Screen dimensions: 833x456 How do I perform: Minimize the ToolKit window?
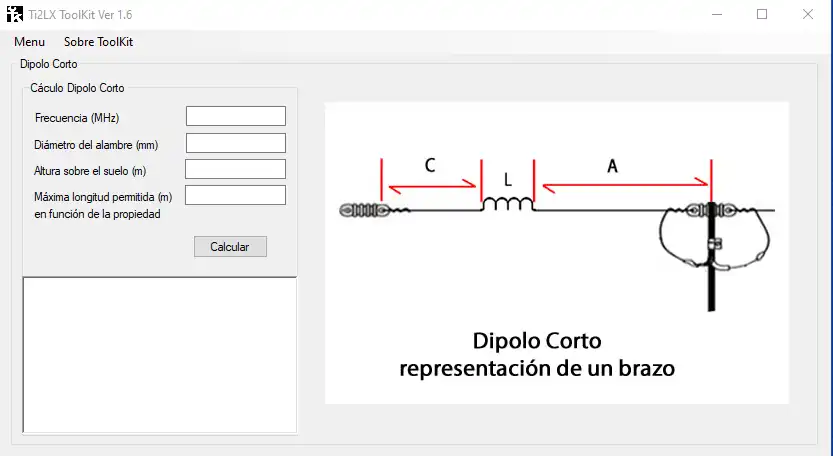(717, 14)
